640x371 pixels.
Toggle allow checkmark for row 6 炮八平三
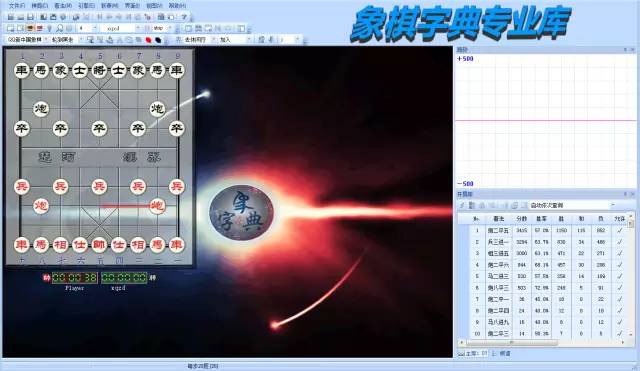pos(620,288)
